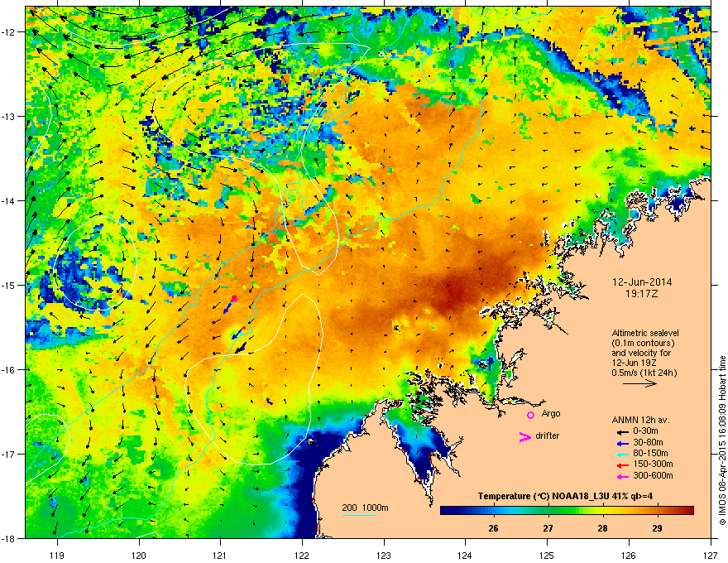Click the '200 1000m' isobath label
The width and height of the screenshot is (728, 563).
point(365,508)
